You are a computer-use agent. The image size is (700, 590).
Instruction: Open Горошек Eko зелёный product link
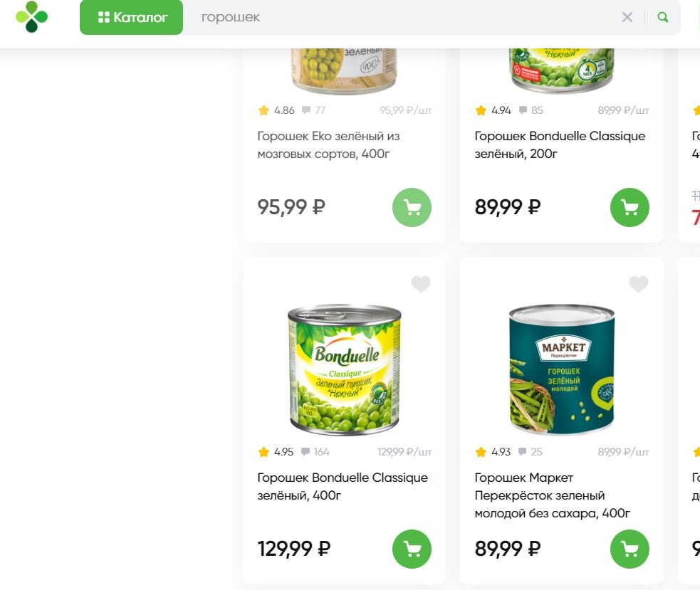click(x=328, y=144)
